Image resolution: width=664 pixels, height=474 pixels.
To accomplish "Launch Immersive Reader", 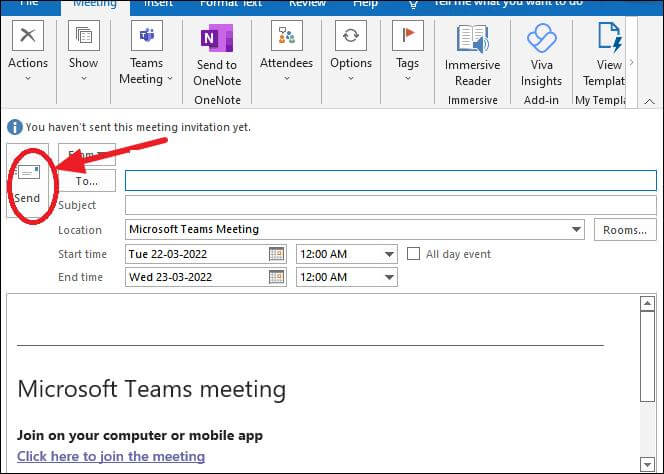I will click(472, 55).
